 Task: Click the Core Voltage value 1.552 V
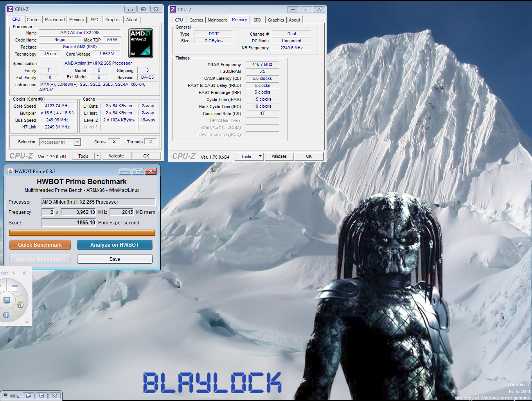pos(107,54)
